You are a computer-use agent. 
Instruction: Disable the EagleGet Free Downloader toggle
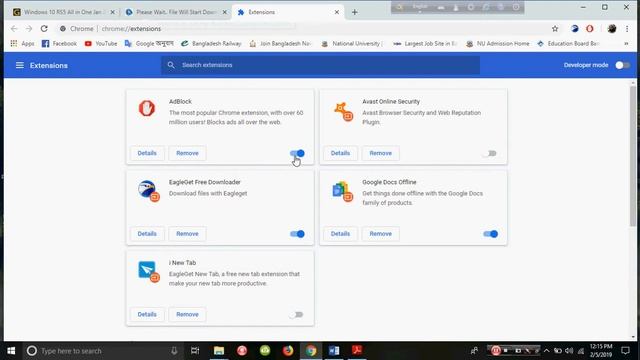[297, 234]
